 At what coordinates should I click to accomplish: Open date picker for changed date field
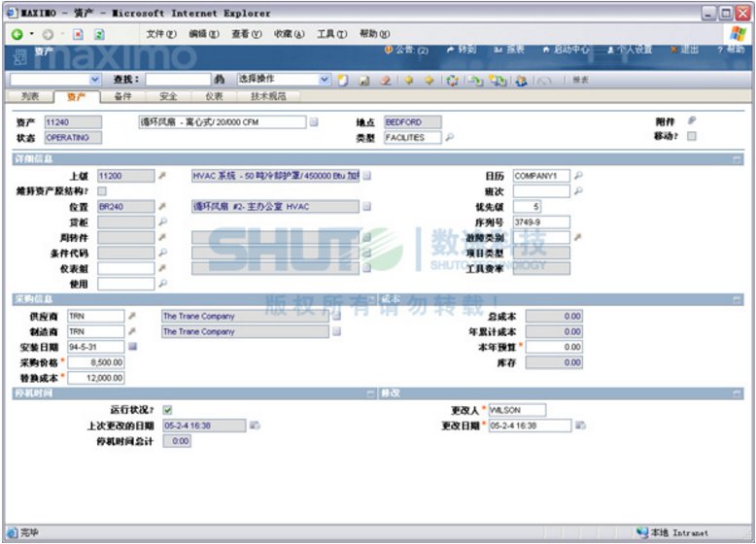tap(580, 425)
